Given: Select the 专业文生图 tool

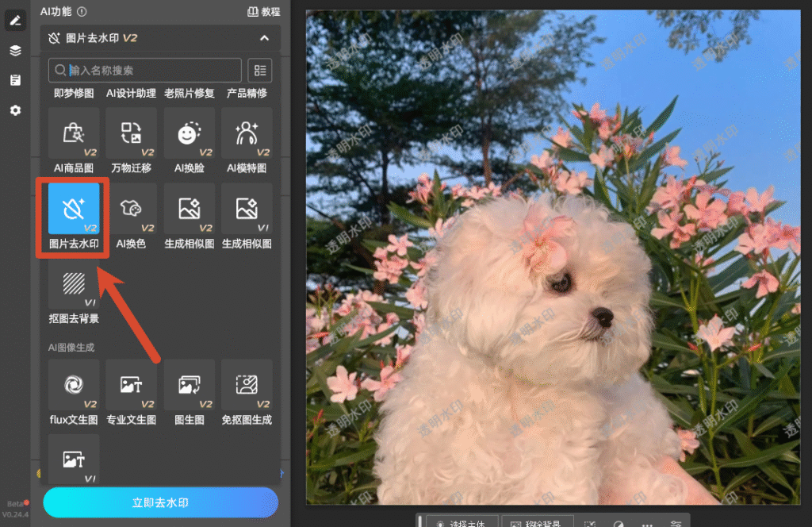Looking at the screenshot, I should pyautogui.click(x=131, y=385).
